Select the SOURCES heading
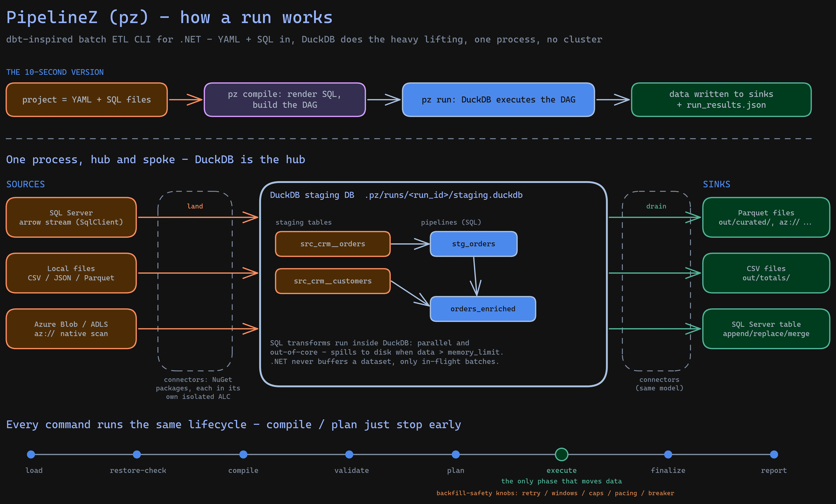Screen dimensions: 836x504 [x=26, y=184]
